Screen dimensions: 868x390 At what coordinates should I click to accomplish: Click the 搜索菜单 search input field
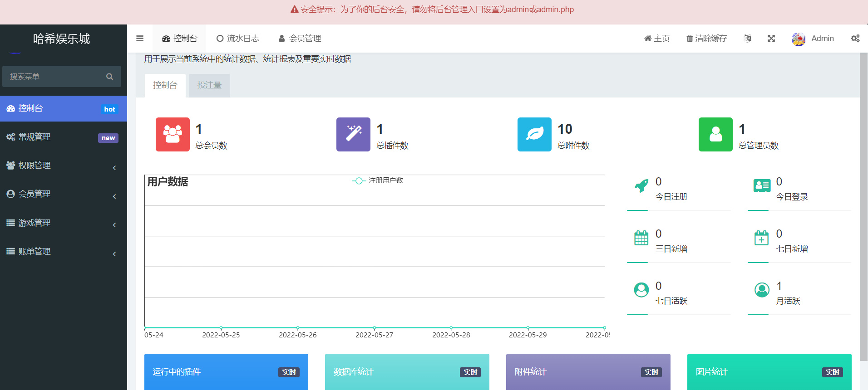54,77
